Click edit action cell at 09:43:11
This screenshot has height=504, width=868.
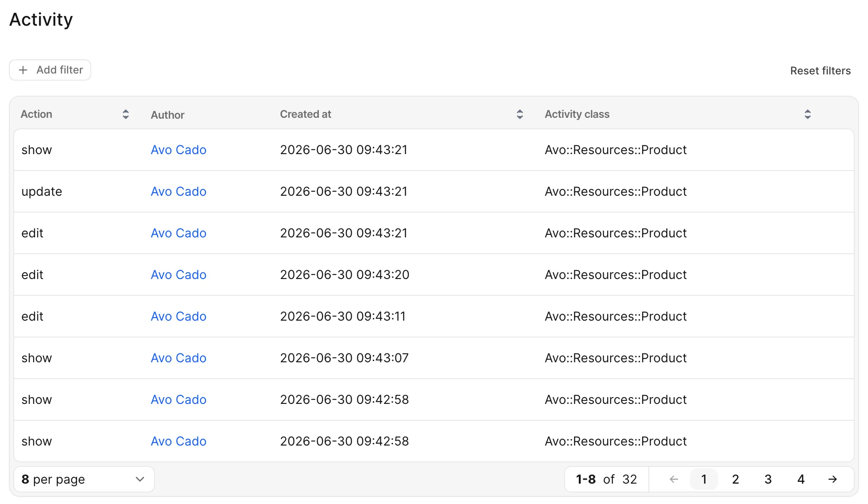(32, 316)
